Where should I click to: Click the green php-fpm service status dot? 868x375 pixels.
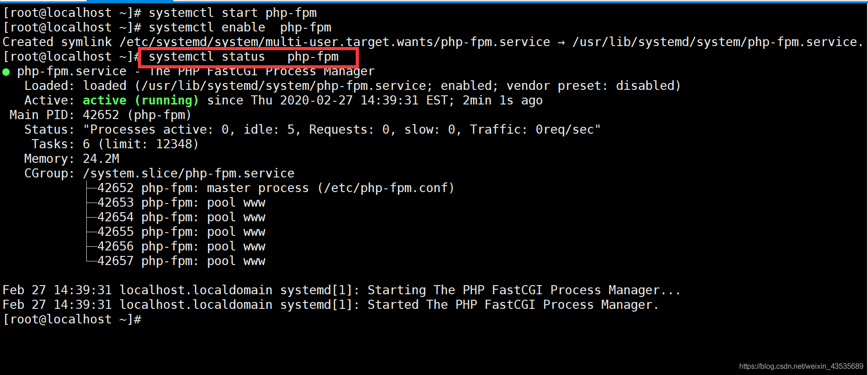click(x=6, y=72)
